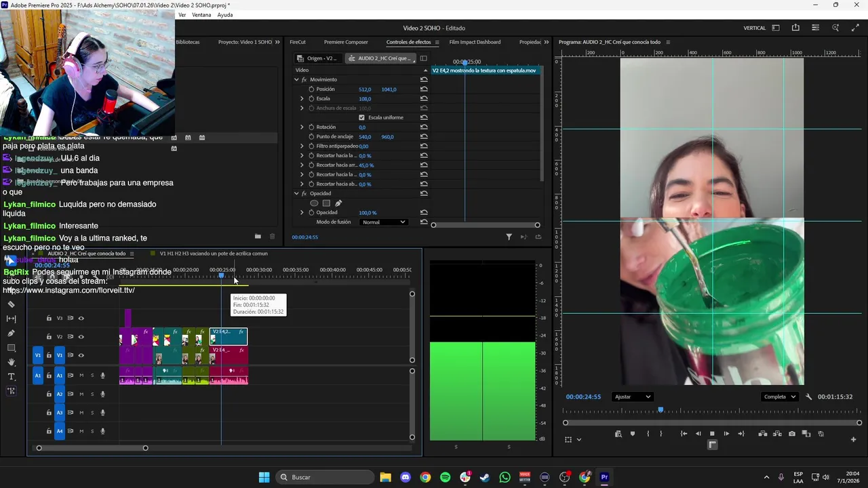The width and height of the screenshot is (868, 488).
Task: Mark In point in the Program monitor
Action: [648, 434]
